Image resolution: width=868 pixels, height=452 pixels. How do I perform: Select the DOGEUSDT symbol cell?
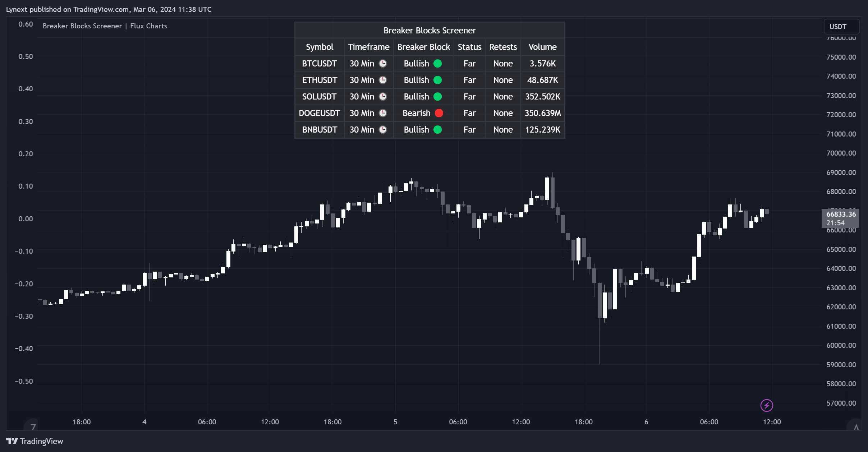319,113
